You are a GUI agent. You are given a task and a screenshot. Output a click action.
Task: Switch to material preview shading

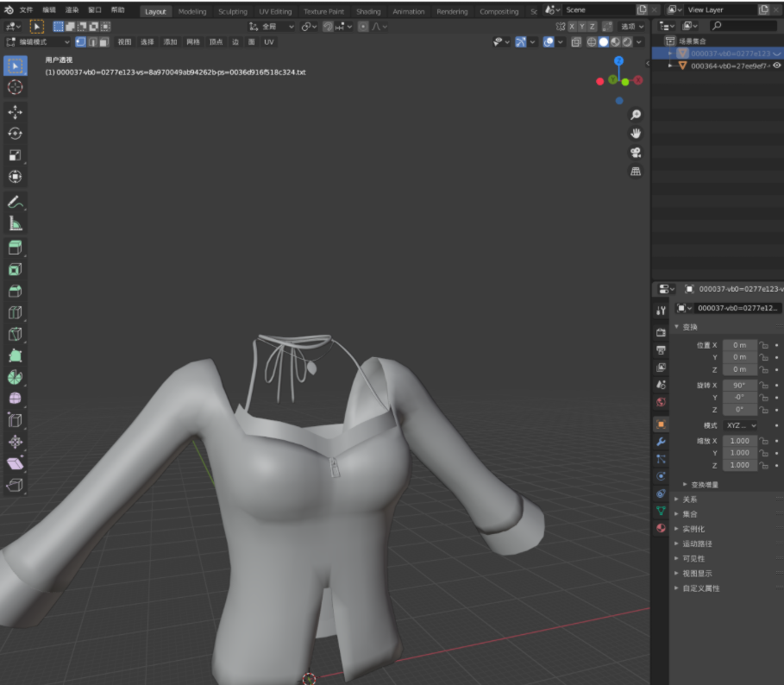pos(616,42)
